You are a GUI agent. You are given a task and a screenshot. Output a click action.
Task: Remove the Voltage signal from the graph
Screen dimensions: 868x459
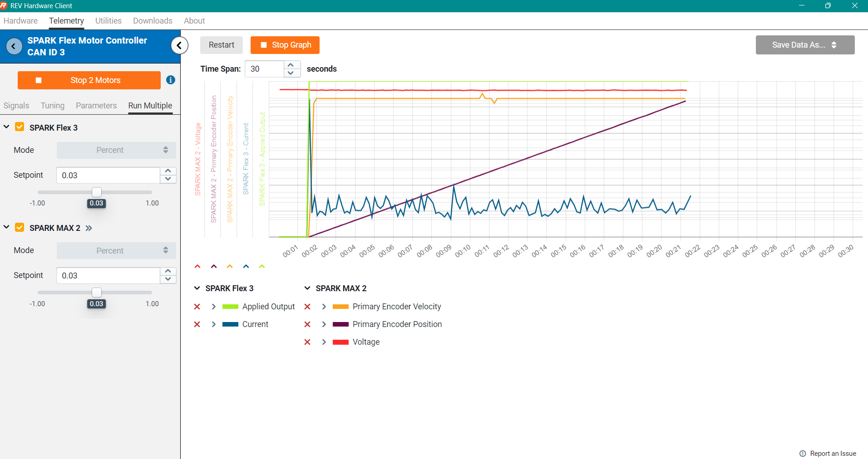pyautogui.click(x=307, y=342)
